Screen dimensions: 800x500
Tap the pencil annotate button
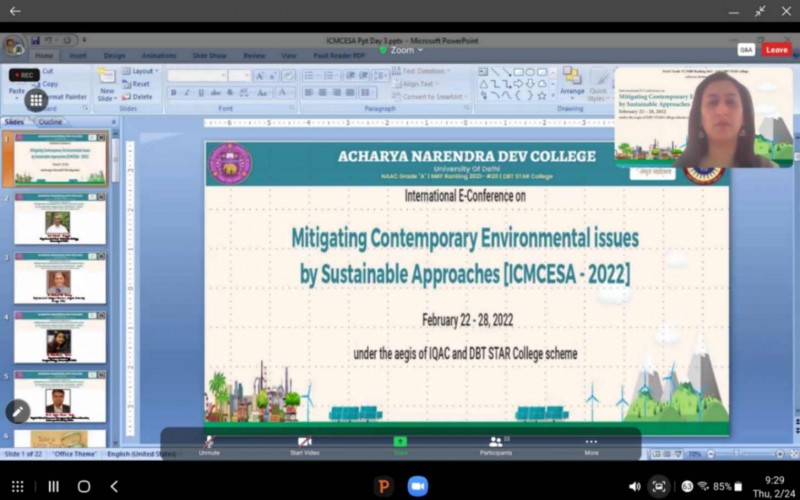point(18,411)
